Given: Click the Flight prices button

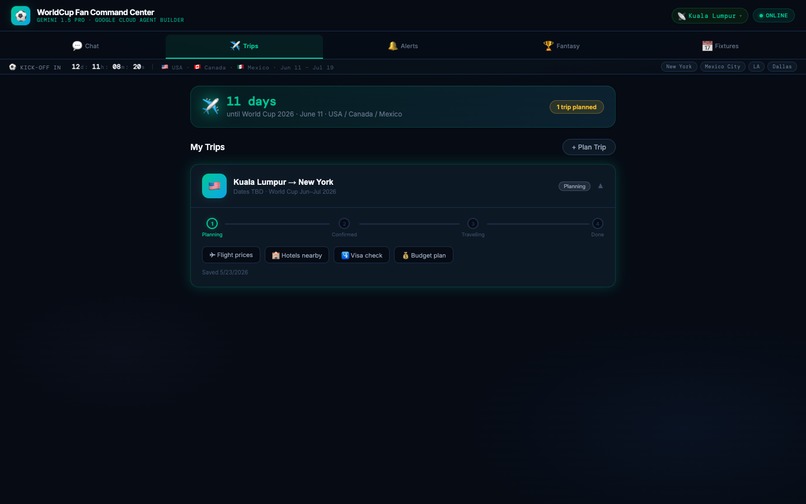Looking at the screenshot, I should (231, 255).
